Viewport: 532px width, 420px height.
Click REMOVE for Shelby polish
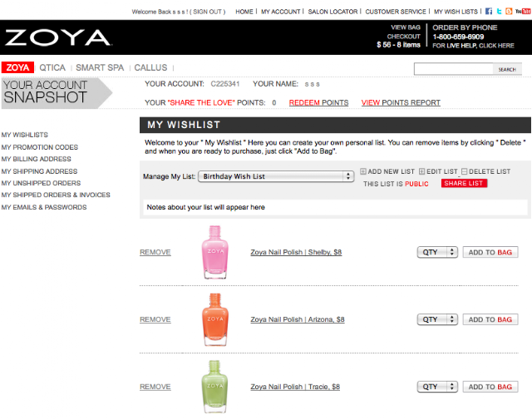coord(155,252)
